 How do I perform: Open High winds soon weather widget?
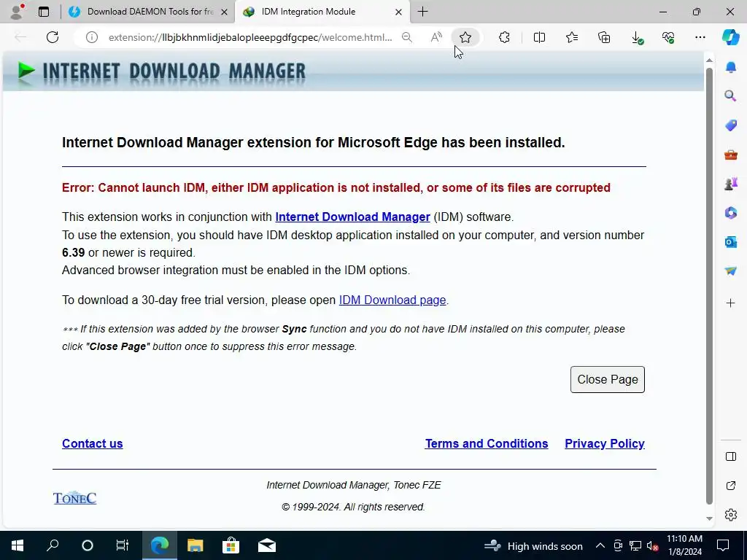[x=533, y=545]
